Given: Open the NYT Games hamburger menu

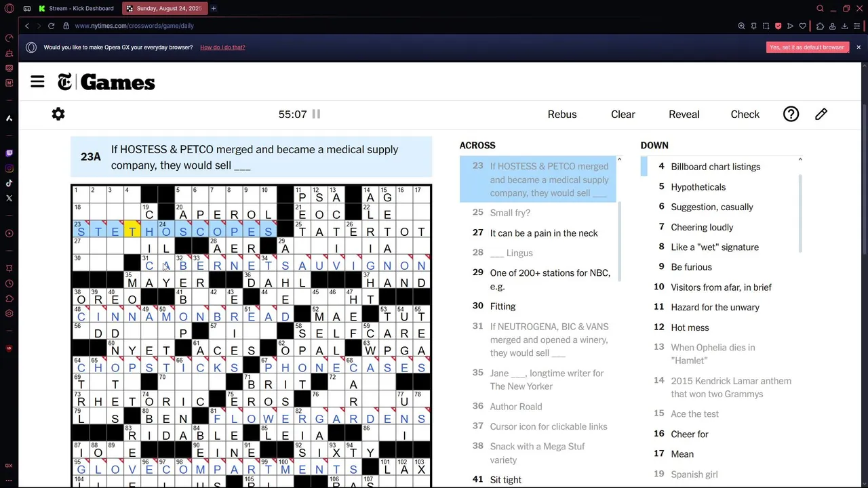Looking at the screenshot, I should coord(37,82).
